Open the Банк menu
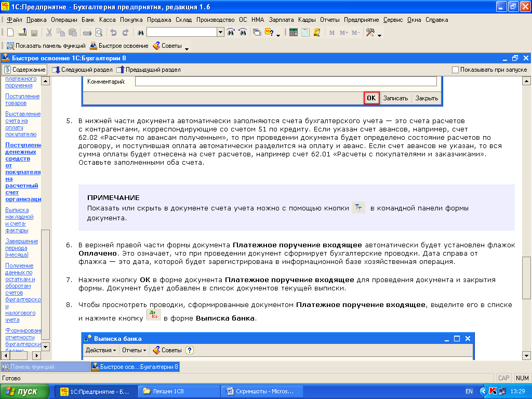532x399 pixels. coord(88,20)
